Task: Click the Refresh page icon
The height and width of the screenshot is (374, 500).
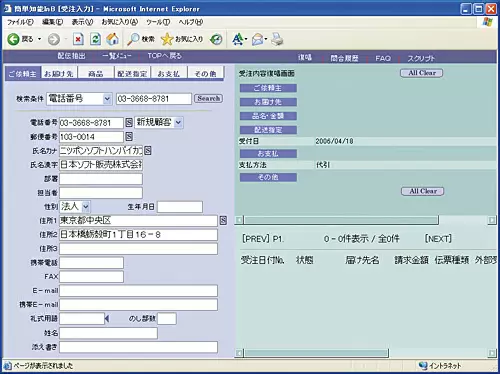Action: (x=95, y=39)
